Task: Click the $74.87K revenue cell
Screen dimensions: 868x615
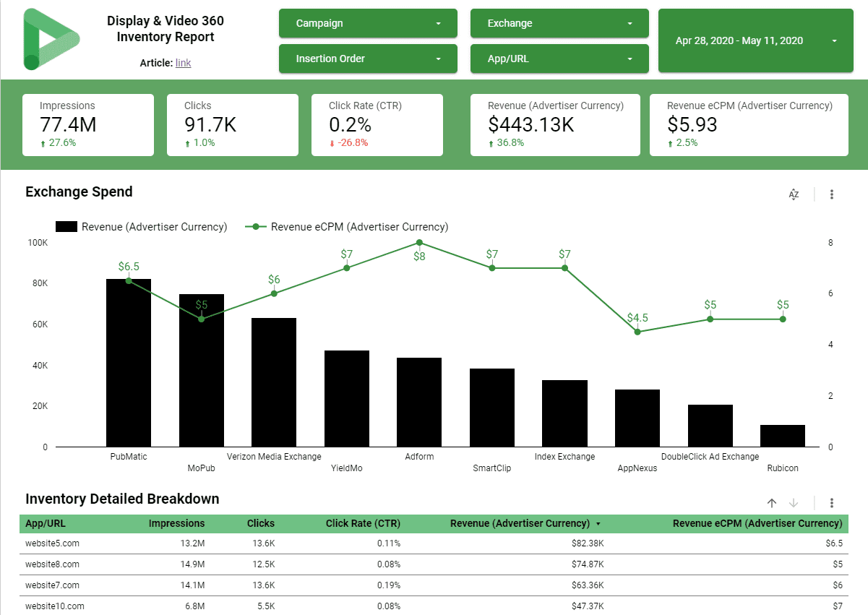Action: coord(588,564)
